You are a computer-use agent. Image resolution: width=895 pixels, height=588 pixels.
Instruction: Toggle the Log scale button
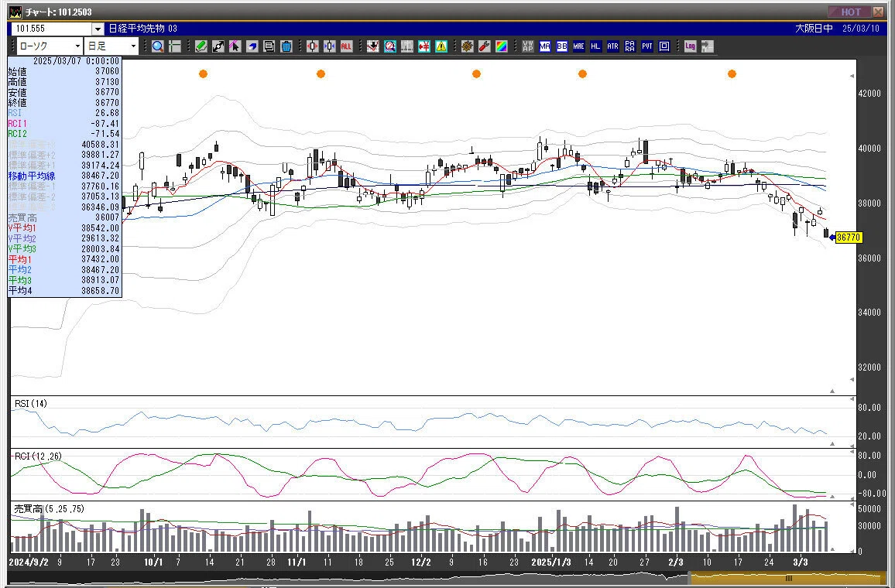690,46
